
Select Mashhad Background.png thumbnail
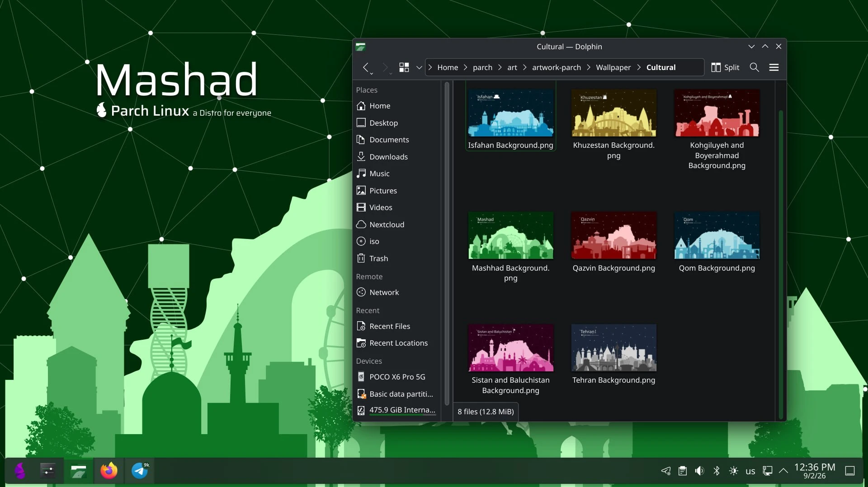tap(510, 235)
